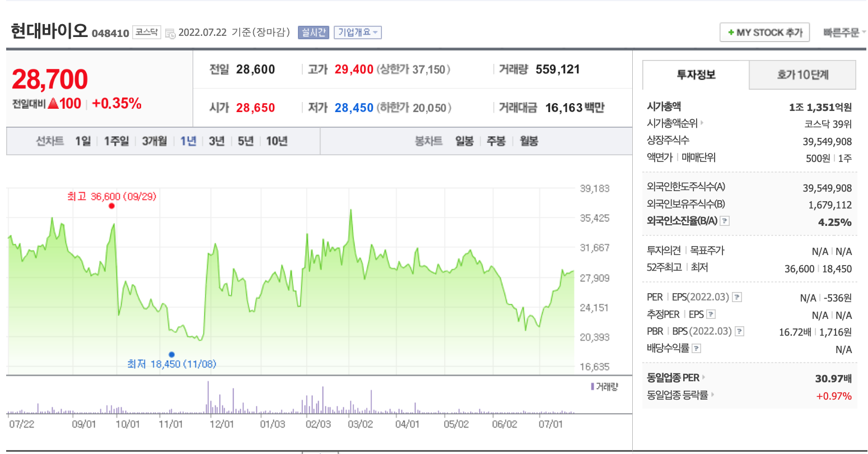Click the low price 28,450
This screenshot has height=454, width=868.
[x=354, y=108]
